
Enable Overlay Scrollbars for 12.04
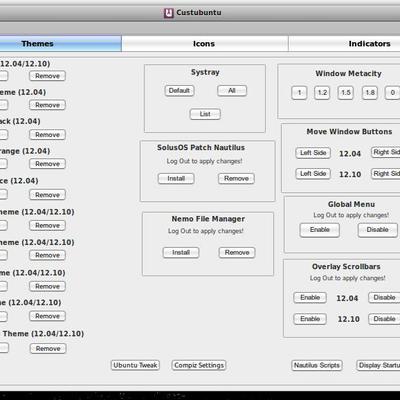[310, 297]
